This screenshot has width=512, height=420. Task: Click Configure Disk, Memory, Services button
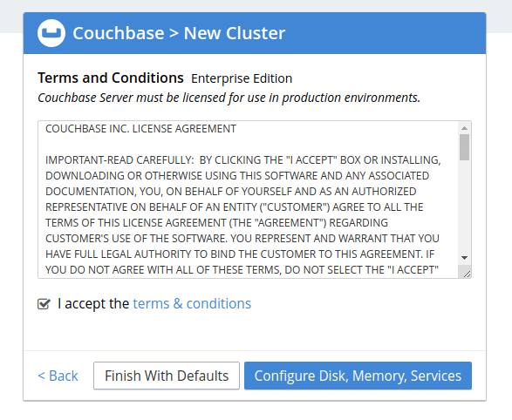coord(358,376)
